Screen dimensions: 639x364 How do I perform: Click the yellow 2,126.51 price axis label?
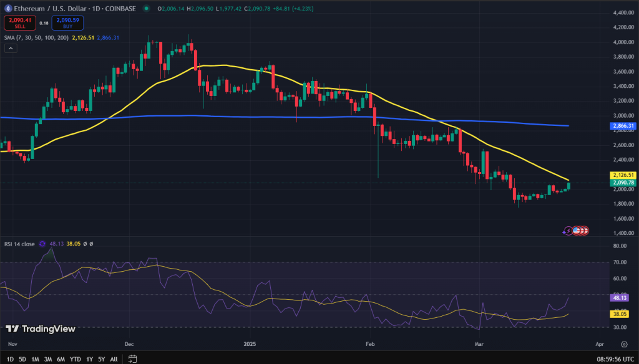point(623,175)
